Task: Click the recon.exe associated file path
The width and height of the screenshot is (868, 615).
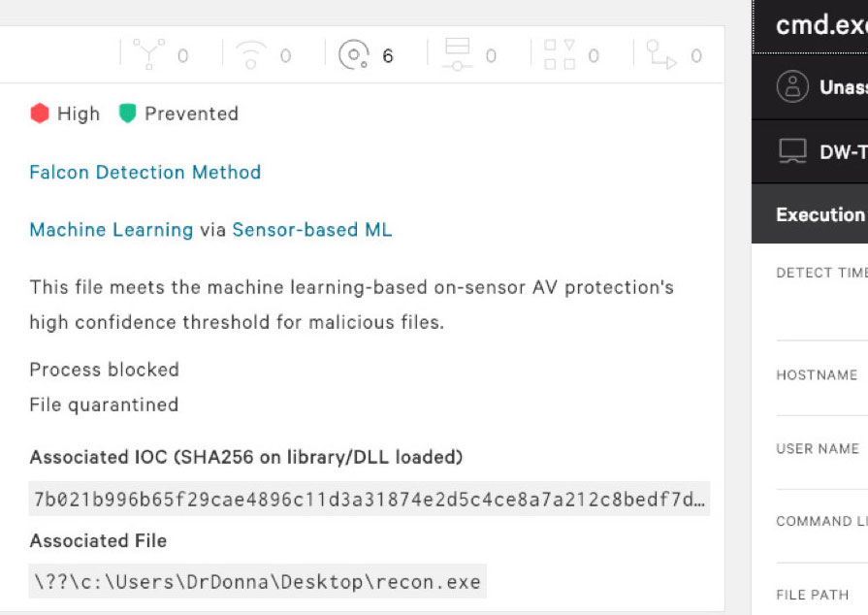Action: point(257,581)
